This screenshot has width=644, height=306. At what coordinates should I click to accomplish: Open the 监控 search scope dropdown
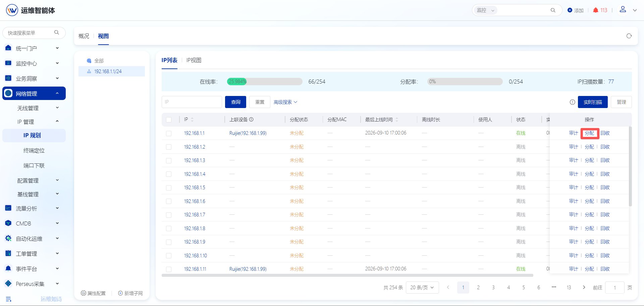485,10
